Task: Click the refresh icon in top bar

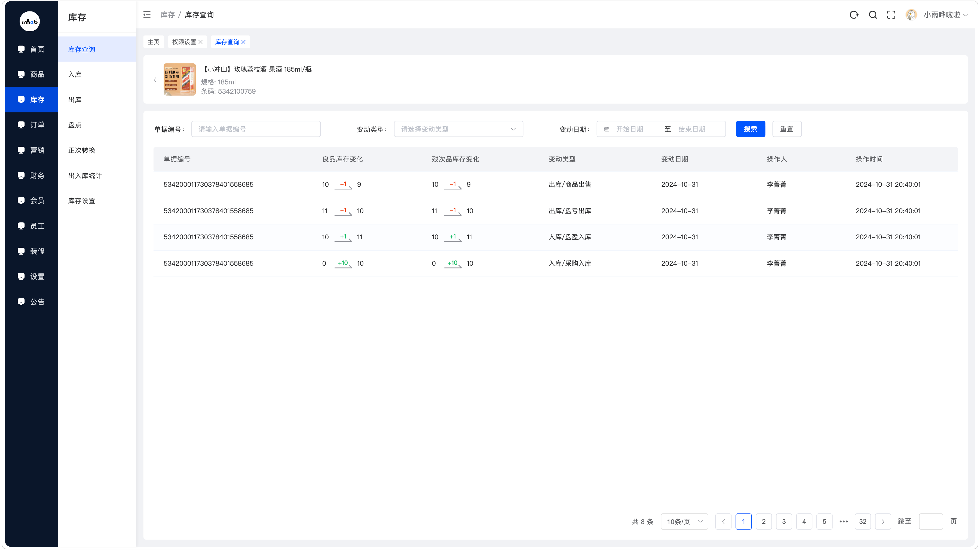Action: [x=854, y=15]
